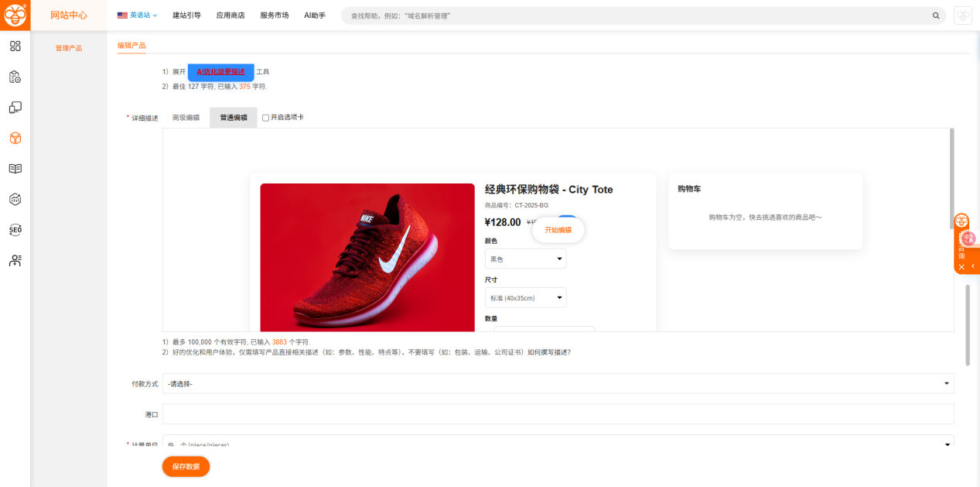Click the US flag icon
The image size is (980, 487).
tap(122, 15)
